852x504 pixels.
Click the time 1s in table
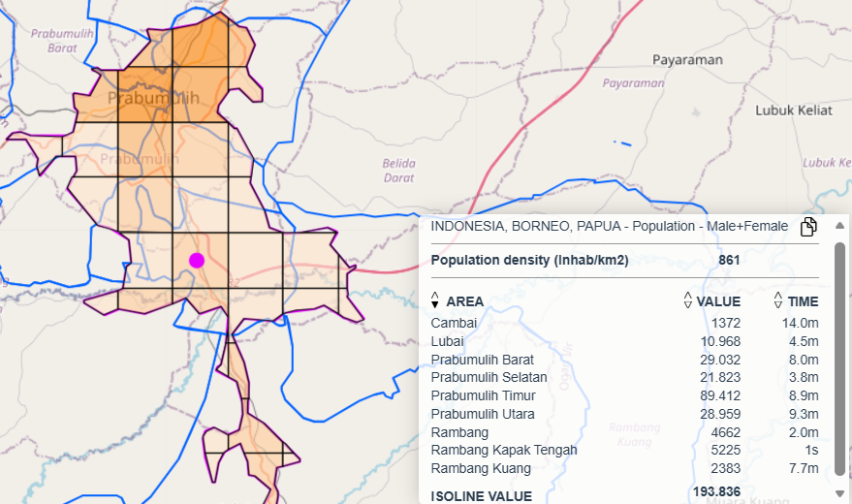811,451
